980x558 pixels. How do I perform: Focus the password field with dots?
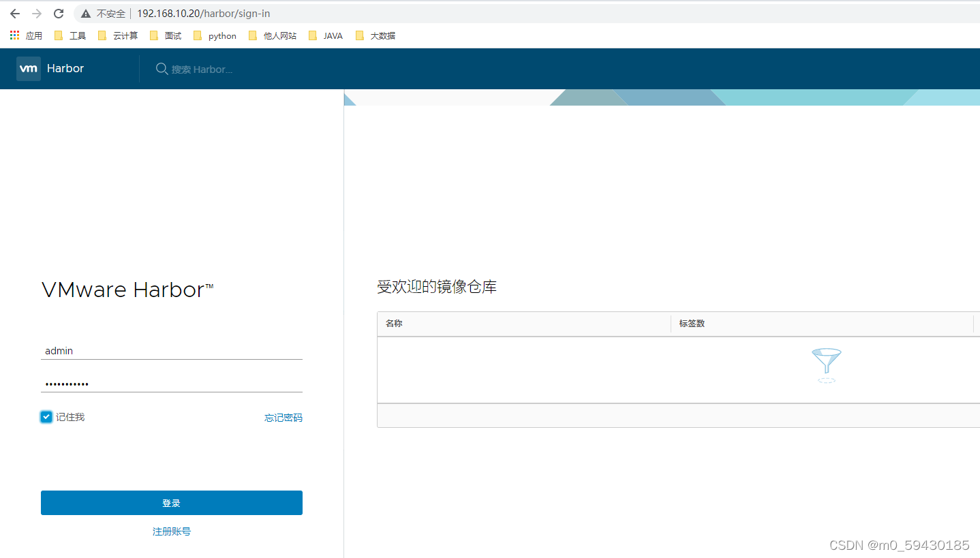tap(172, 384)
